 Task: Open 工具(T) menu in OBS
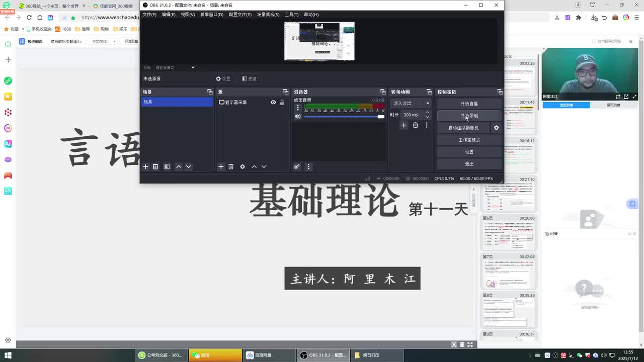pyautogui.click(x=292, y=15)
